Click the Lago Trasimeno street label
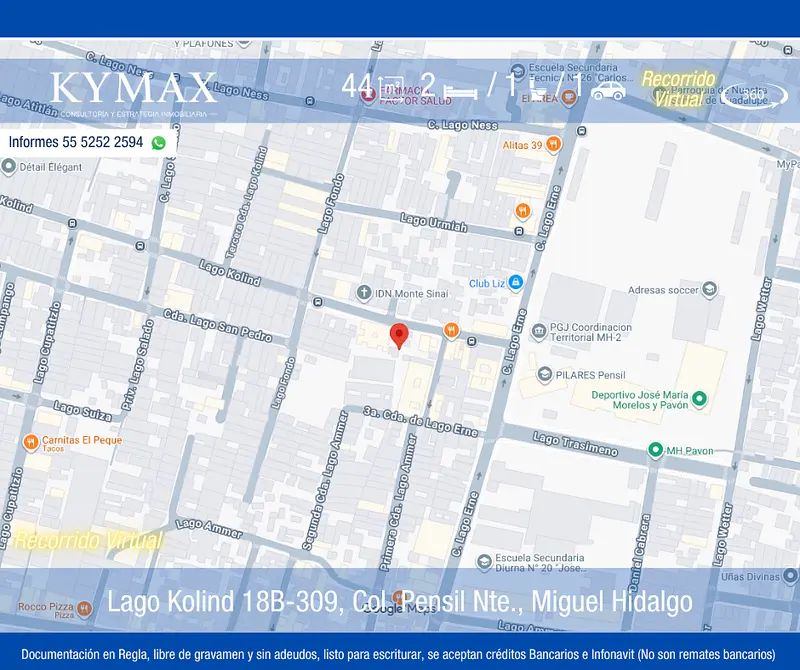 coord(576,444)
